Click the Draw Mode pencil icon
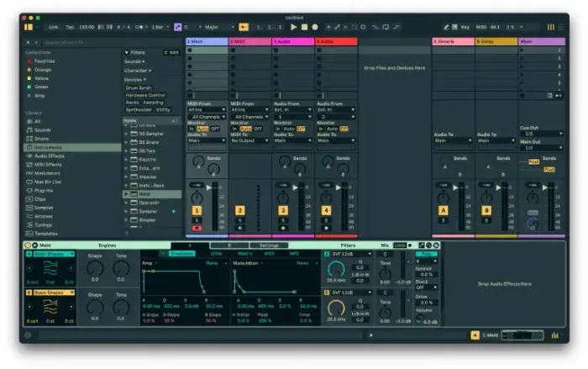588x369 pixels. (x=446, y=27)
